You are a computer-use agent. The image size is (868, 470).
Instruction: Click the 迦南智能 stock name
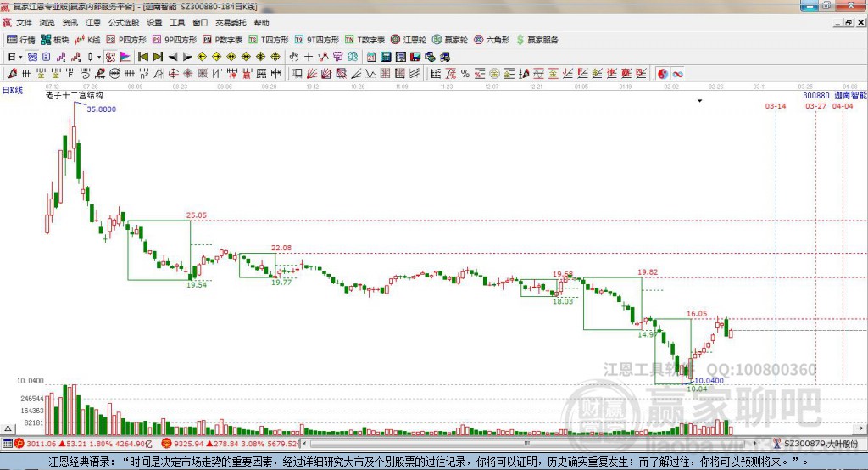tap(850, 95)
